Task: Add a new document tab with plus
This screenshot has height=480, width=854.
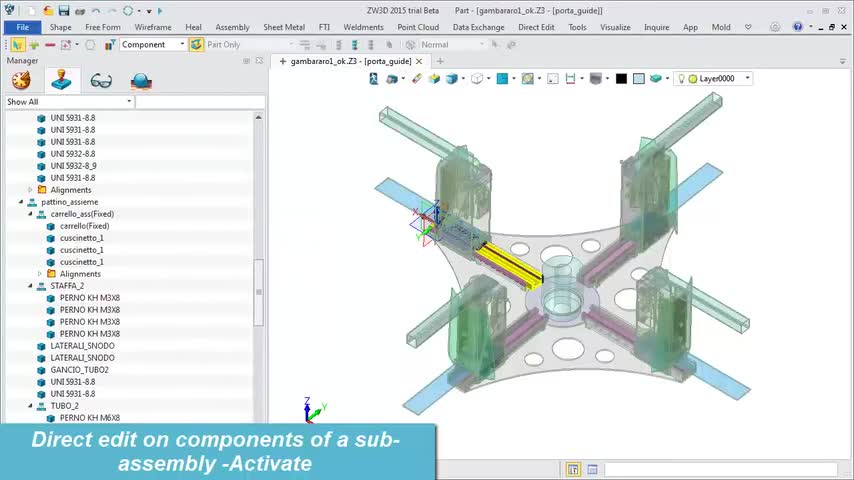Action: (x=440, y=62)
